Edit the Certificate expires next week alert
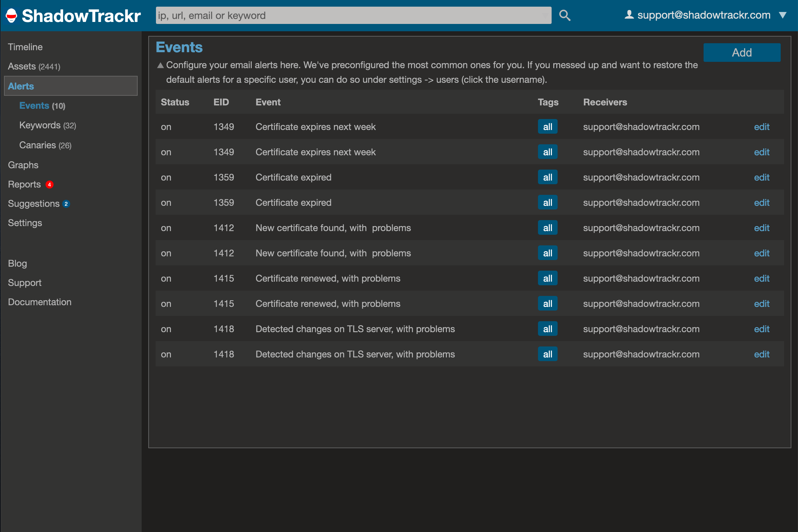This screenshot has height=532, width=798. tap(761, 127)
